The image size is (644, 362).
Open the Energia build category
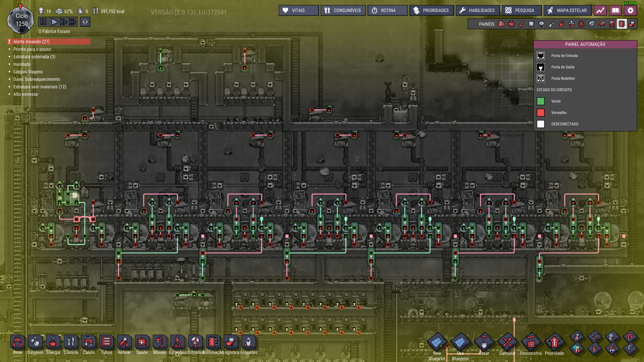click(x=53, y=343)
